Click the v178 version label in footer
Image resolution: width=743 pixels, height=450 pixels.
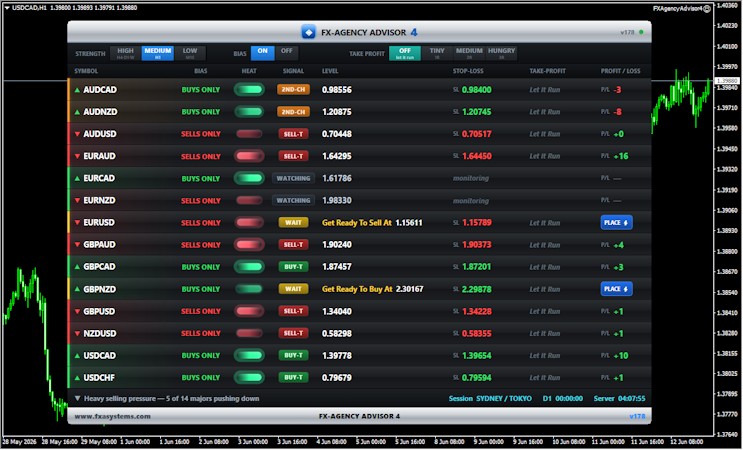(637, 416)
